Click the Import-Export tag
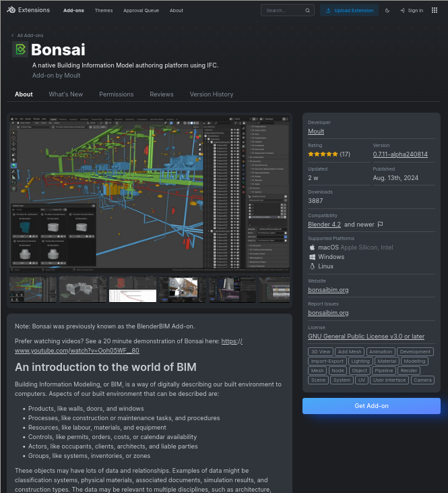Viewport: 448px width, 493px height. click(x=327, y=361)
